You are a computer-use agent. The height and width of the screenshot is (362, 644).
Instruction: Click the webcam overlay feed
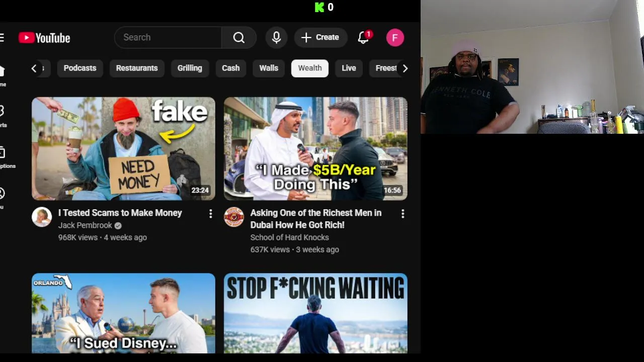532,67
